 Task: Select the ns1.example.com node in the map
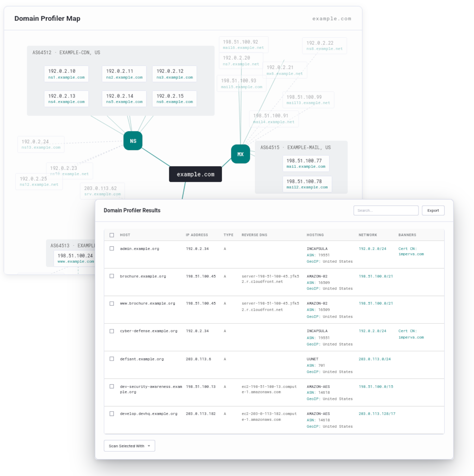point(66,74)
